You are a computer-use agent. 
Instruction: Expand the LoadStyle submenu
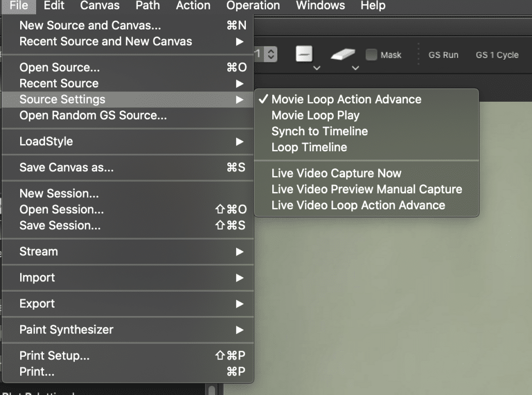point(47,141)
